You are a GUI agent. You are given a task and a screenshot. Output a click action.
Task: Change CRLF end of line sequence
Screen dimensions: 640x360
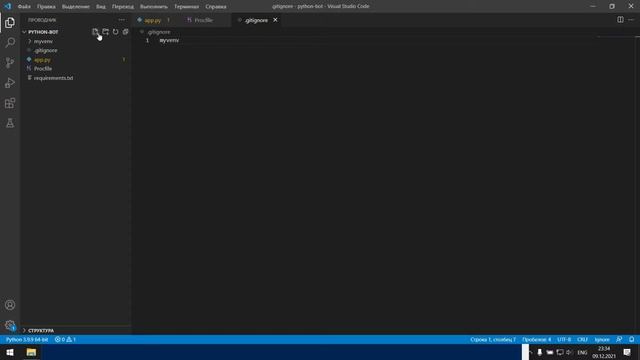click(582, 339)
